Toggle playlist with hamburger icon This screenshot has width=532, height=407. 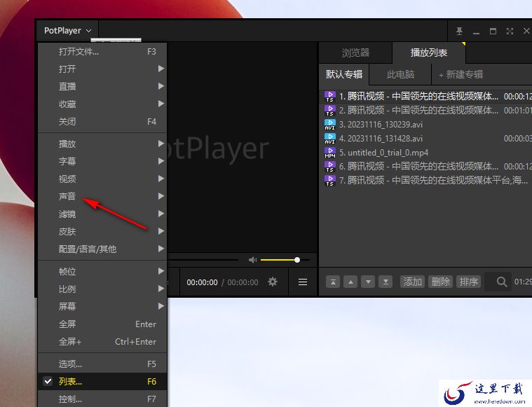[303, 282]
